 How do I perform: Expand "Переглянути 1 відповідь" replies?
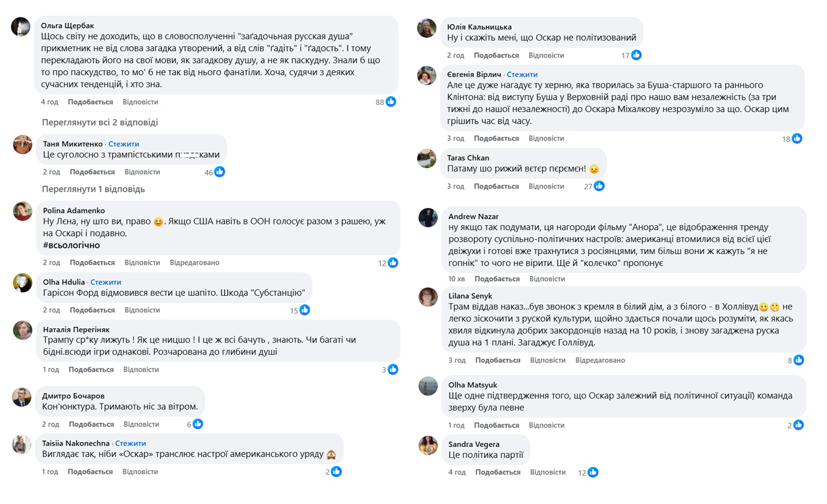click(x=94, y=190)
